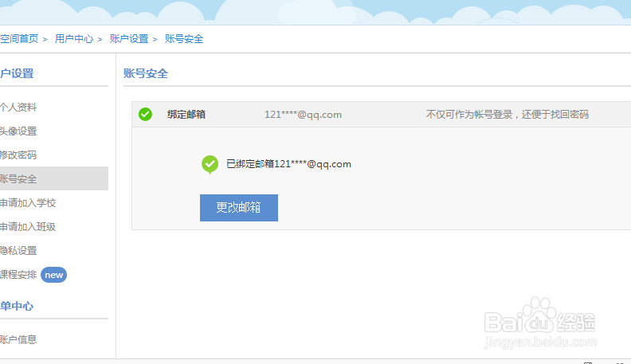Open 头像设置 in the sidebar
The image size is (631, 364).
(x=18, y=131)
